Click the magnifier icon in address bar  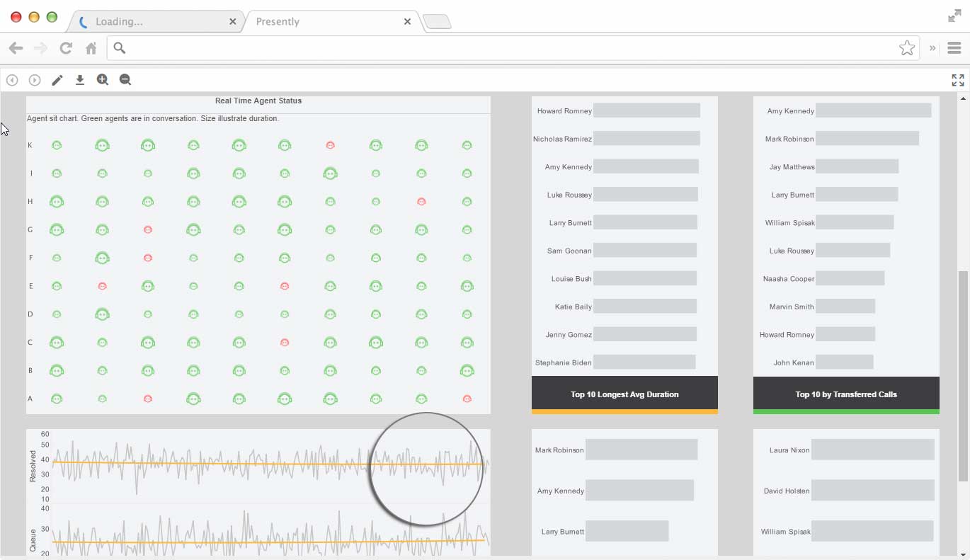tap(120, 48)
